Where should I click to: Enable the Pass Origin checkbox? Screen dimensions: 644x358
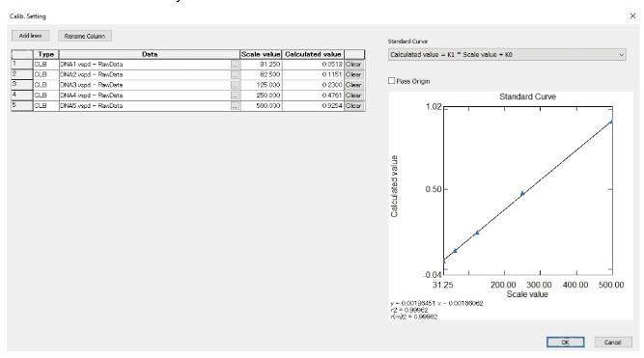pyautogui.click(x=391, y=81)
